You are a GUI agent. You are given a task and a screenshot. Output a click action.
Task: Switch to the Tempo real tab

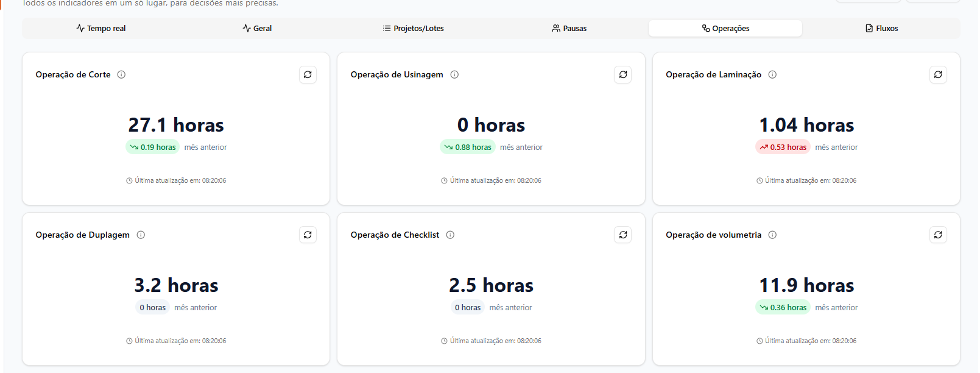click(101, 28)
